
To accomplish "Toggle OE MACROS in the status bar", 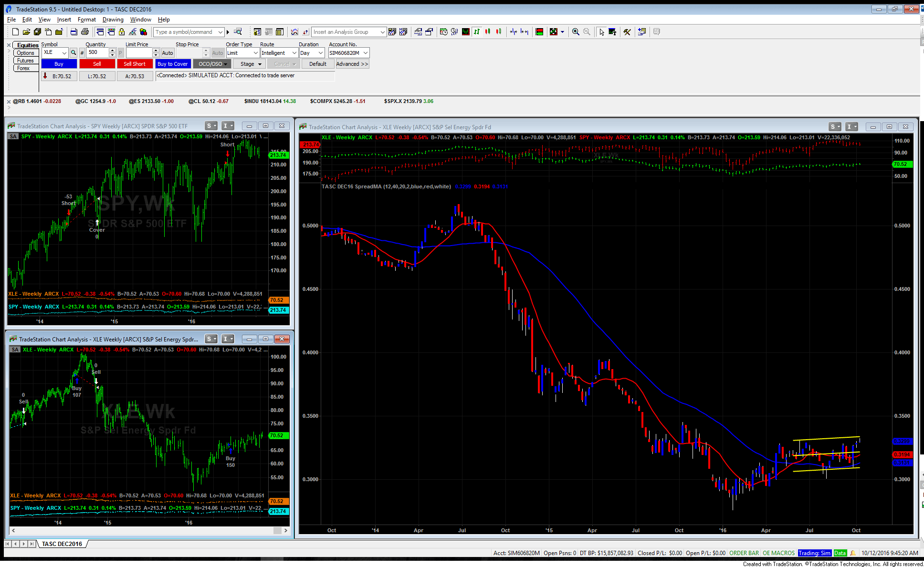I will pyautogui.click(x=778, y=553).
